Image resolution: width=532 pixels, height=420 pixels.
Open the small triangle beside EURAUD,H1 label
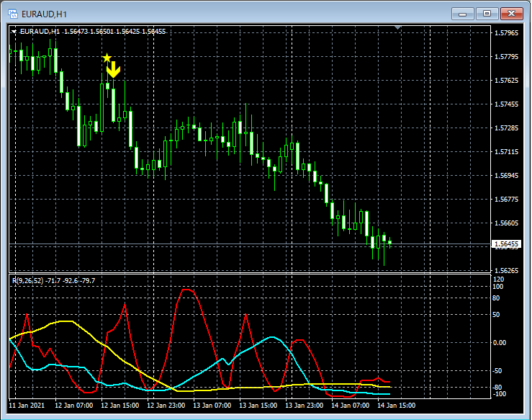[14, 32]
